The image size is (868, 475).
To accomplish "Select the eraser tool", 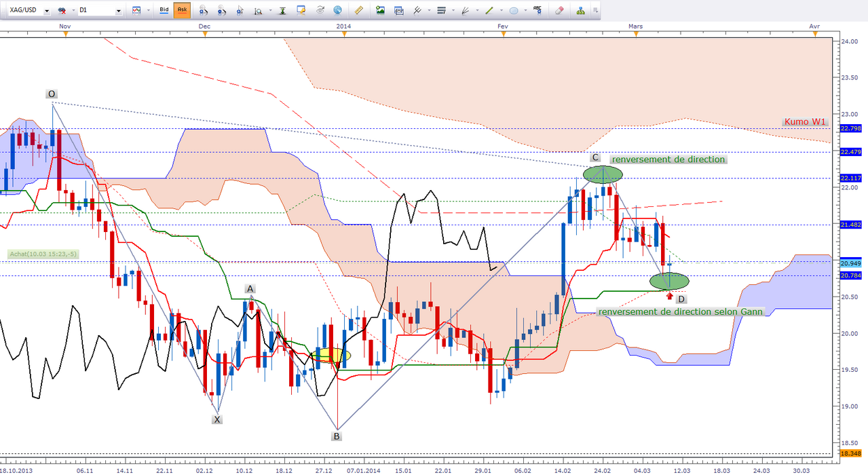I will coord(559,11).
